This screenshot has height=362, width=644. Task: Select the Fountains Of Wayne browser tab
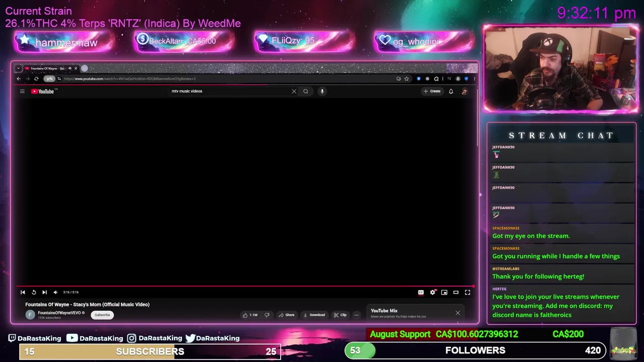click(x=48, y=68)
